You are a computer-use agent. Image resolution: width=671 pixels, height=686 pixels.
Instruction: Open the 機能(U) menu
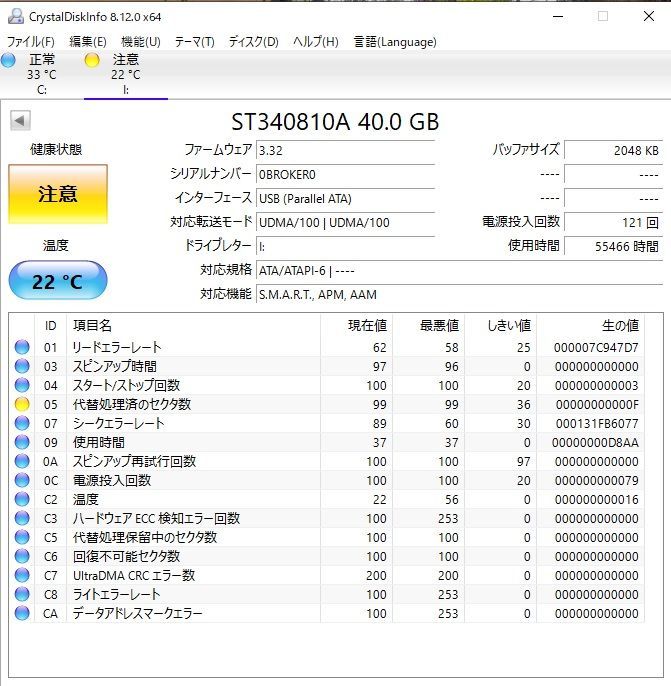tap(141, 42)
